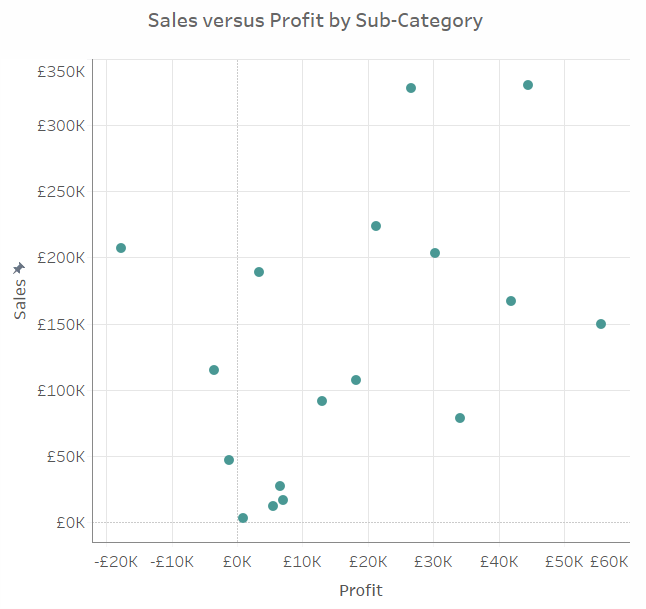Click the £60K tick label on Profit axis
Image resolution: width=646 pixels, height=609 pixels.
(x=609, y=562)
